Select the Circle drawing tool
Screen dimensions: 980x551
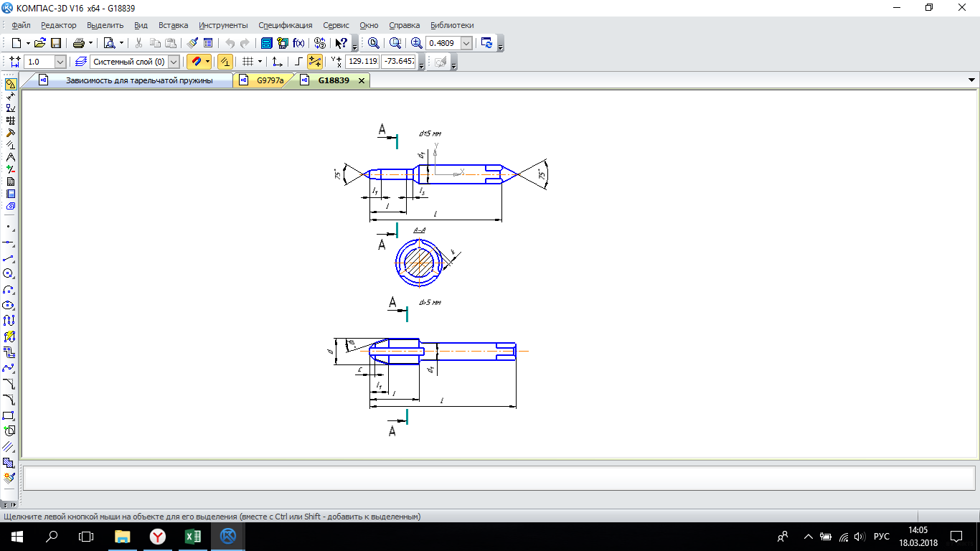(x=9, y=273)
